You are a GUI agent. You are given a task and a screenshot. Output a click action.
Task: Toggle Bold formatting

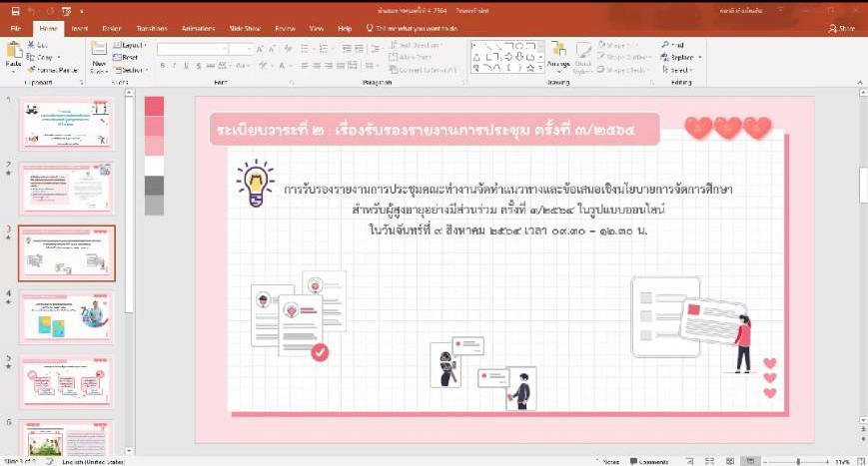(x=163, y=66)
